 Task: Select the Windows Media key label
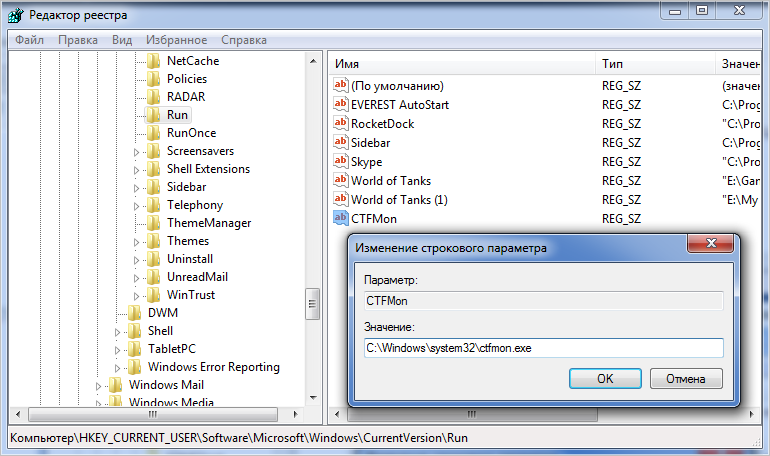click(171, 402)
